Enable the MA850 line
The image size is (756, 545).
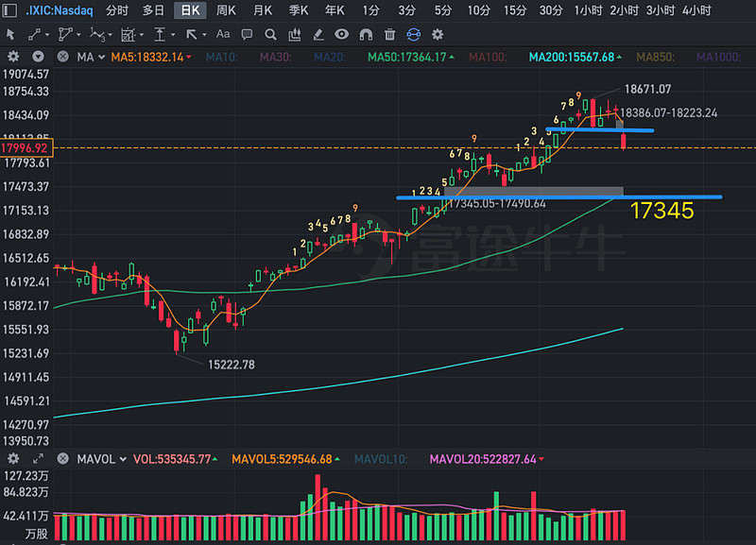655,58
